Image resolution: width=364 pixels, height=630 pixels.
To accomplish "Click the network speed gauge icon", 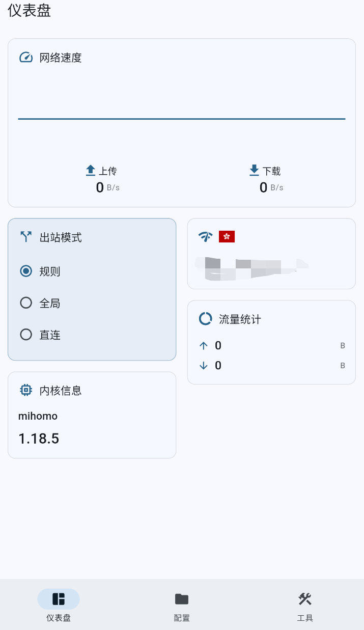I will tap(25, 58).
